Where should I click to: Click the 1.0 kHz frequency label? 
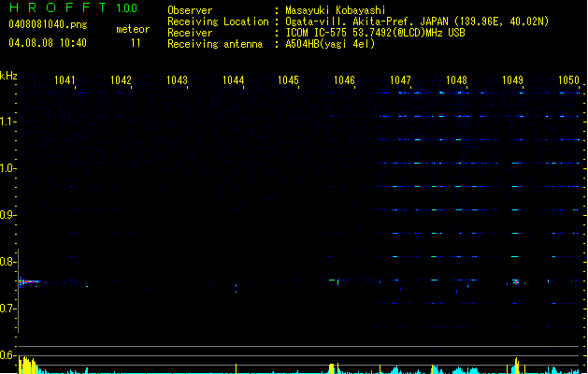click(7, 168)
